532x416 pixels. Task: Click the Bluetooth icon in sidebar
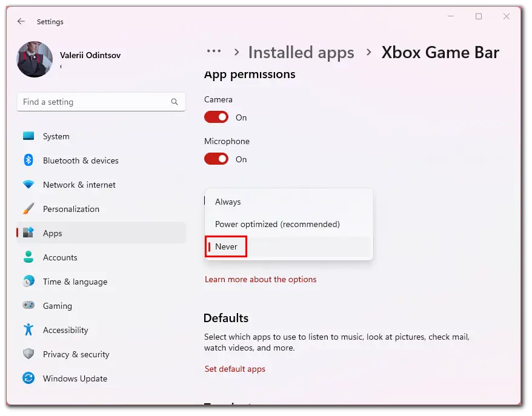tap(28, 160)
